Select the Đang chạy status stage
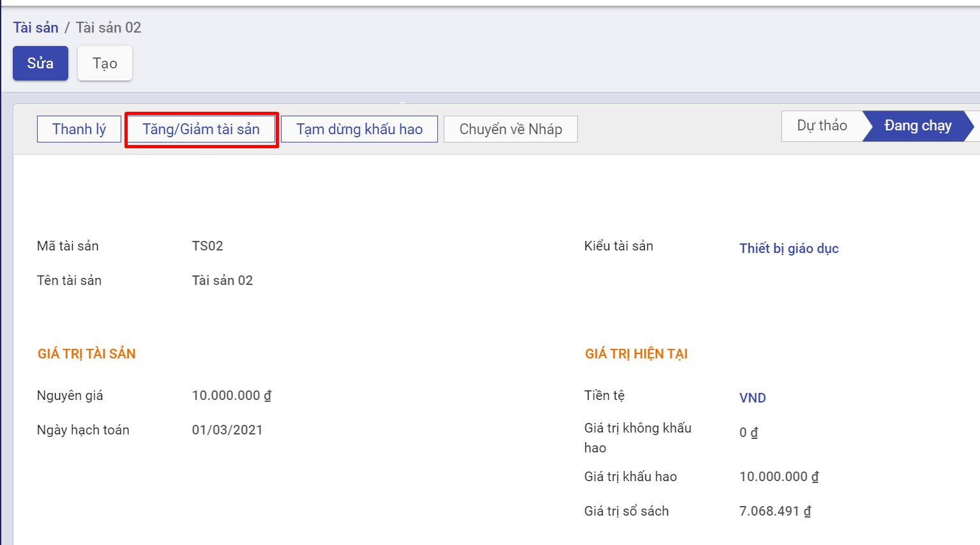Screen dimensions: 980x545 pyautogui.click(x=917, y=126)
